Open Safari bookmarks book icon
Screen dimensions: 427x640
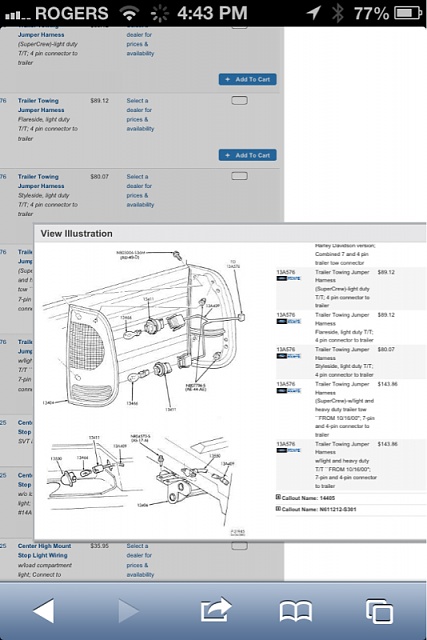[296, 611]
